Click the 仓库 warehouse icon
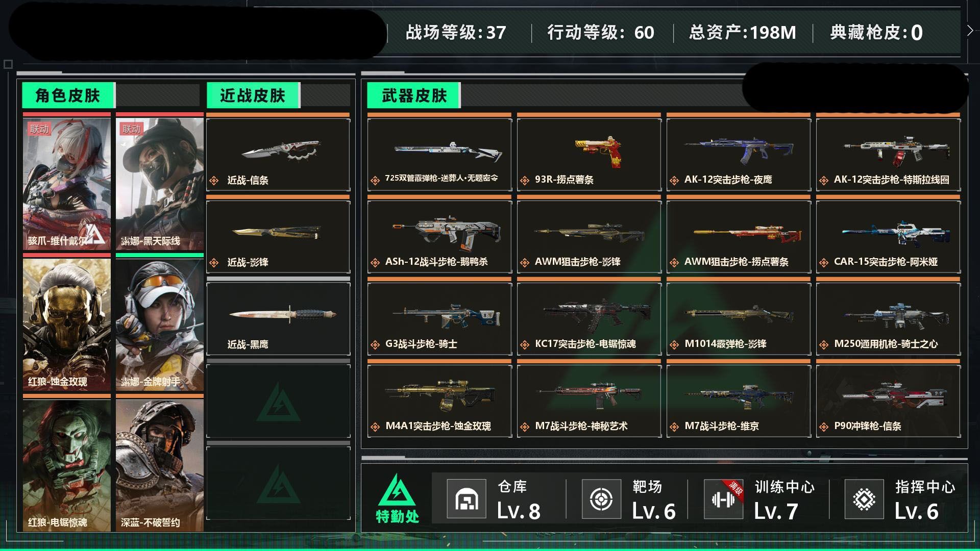This screenshot has height=551, width=980. point(467,499)
